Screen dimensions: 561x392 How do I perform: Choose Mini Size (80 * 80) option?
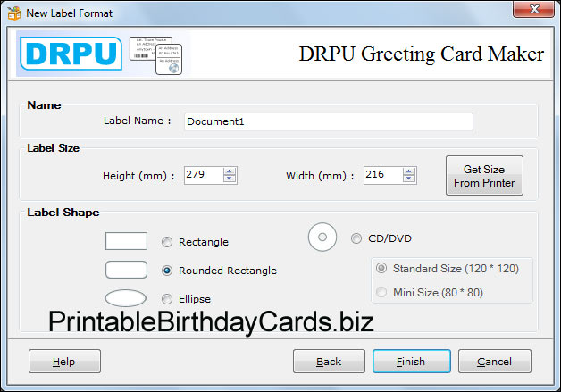tap(381, 292)
